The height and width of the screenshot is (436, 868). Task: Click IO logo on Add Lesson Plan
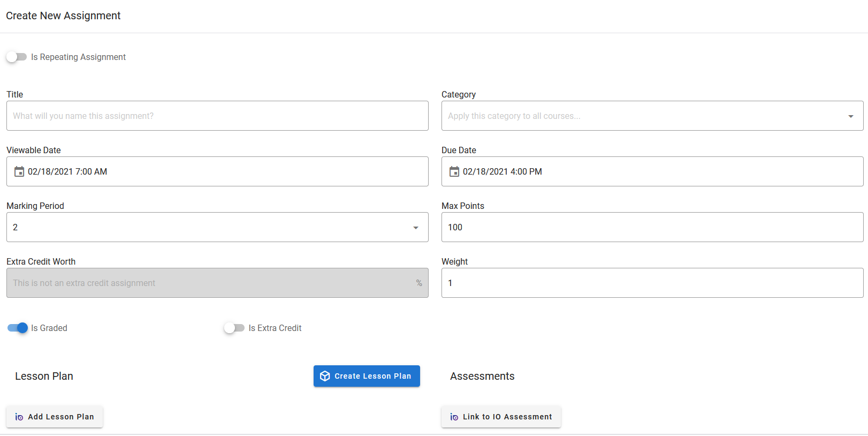19,417
